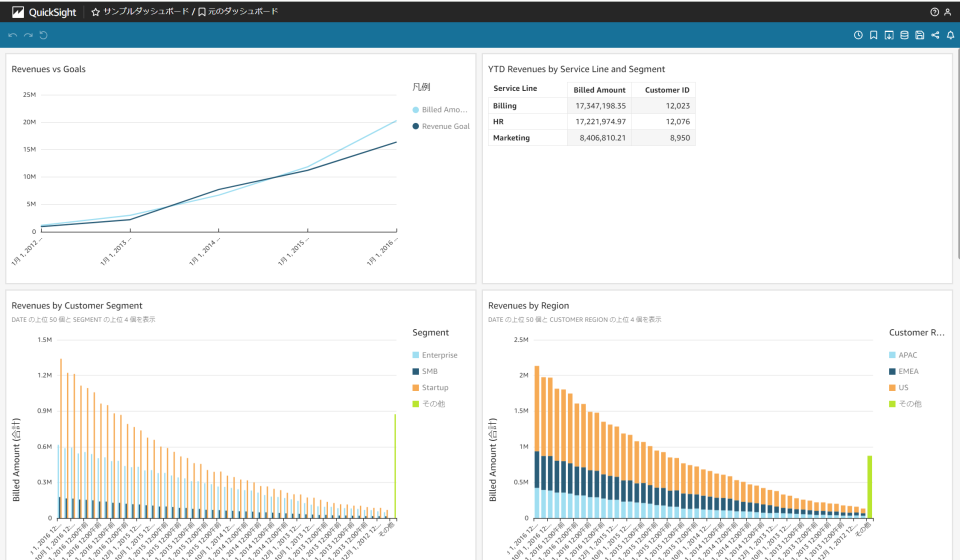Select the Marketing row in table
The width and height of the screenshot is (960, 560).
pos(512,138)
